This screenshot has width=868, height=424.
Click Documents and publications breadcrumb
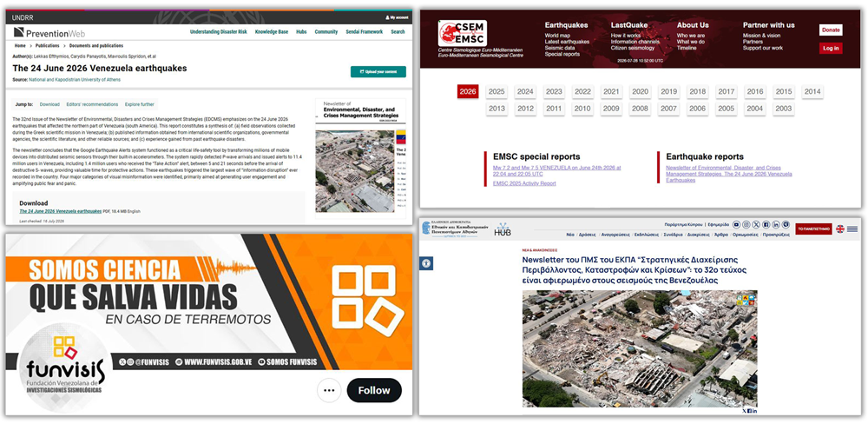[x=96, y=46]
